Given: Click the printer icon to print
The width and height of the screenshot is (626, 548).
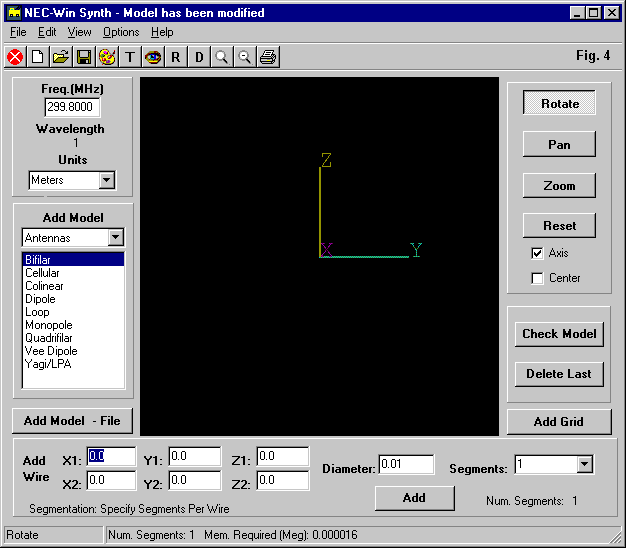Looking at the screenshot, I should click(x=268, y=57).
